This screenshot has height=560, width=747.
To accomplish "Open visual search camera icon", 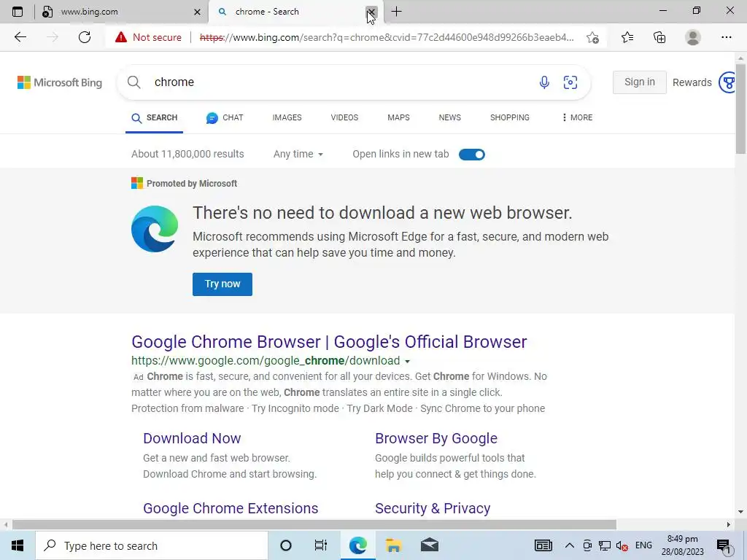I will (570, 82).
